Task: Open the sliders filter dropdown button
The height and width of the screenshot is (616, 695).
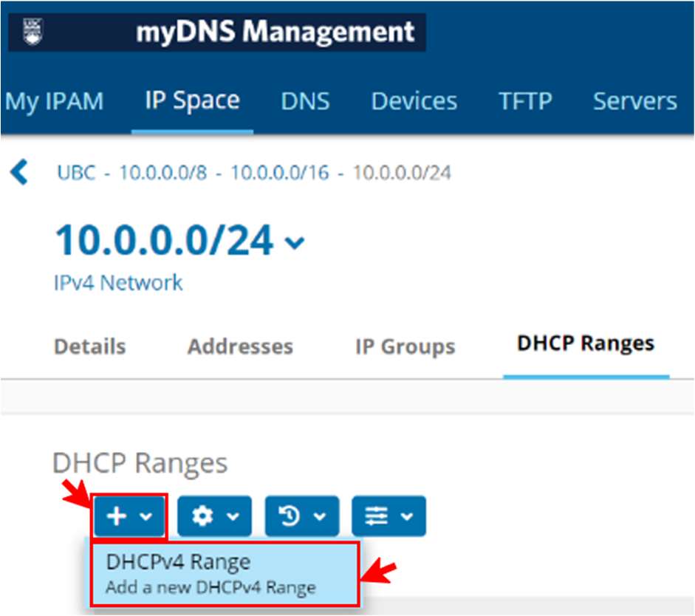Action: coord(388,516)
